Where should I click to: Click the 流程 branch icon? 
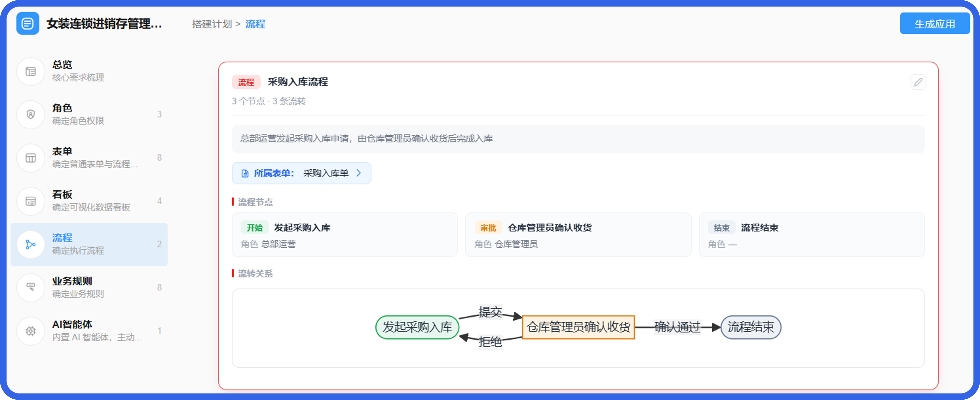coord(31,244)
